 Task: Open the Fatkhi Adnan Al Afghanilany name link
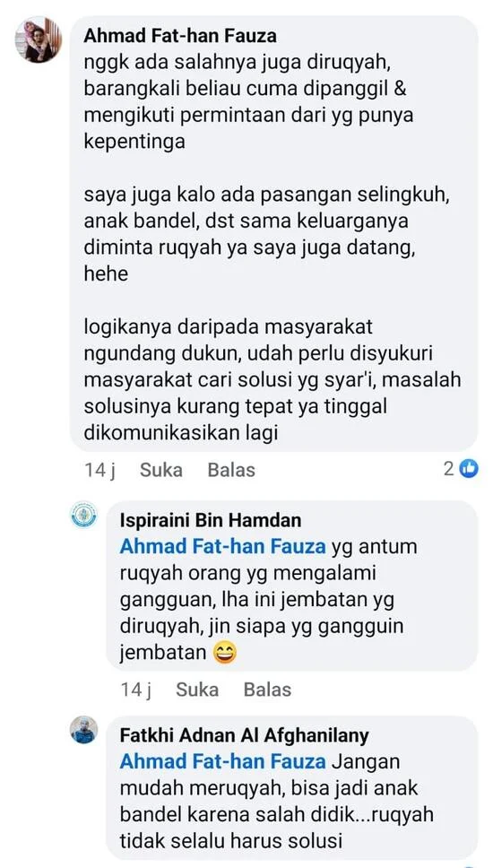244,735
